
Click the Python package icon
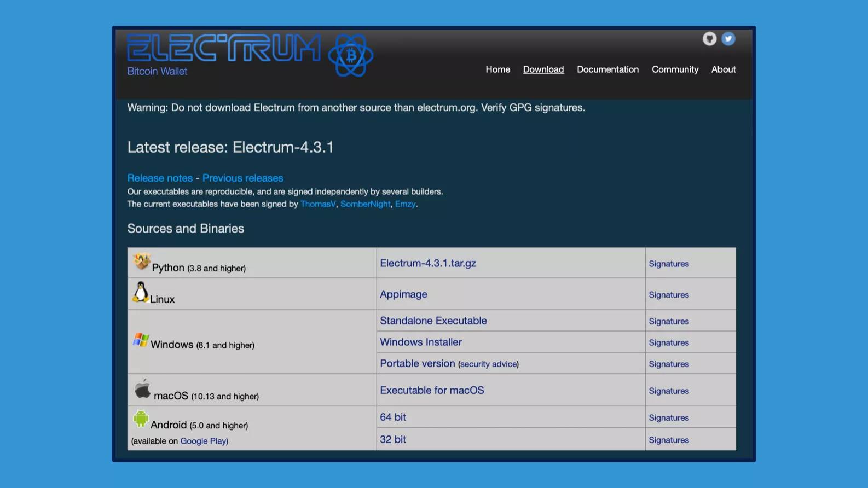(142, 262)
